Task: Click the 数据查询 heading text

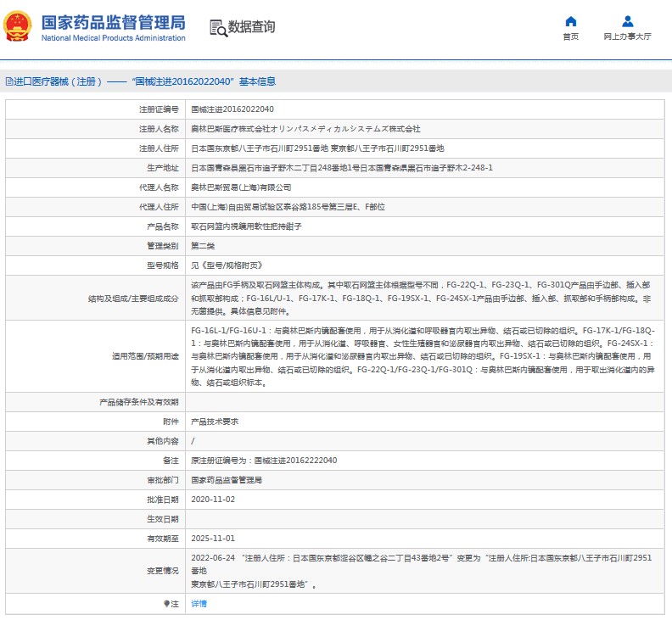Action: click(251, 27)
